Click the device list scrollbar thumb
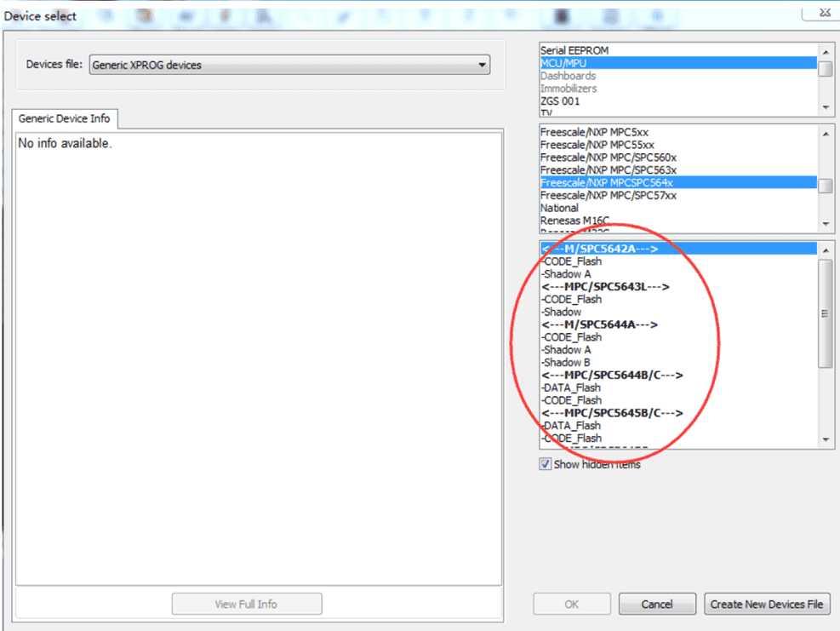The height and width of the screenshot is (631, 840). click(x=826, y=313)
